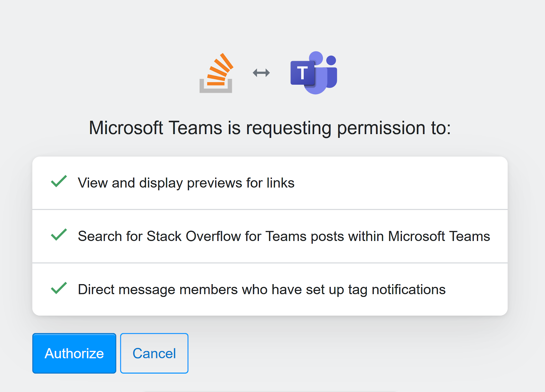Click checkmark beside Direct message members
This screenshot has height=392, width=545.
click(59, 288)
